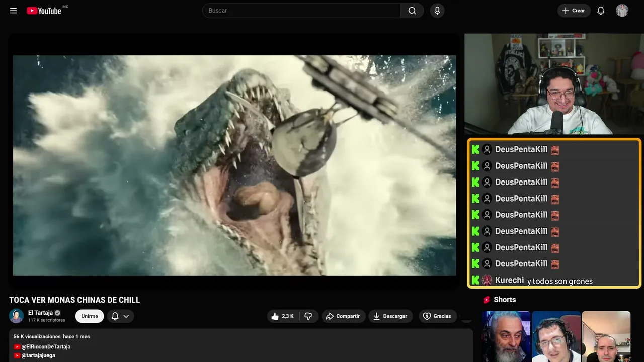Open the @ElRinconDeTartaja link
The height and width of the screenshot is (362, 644).
coord(46,347)
